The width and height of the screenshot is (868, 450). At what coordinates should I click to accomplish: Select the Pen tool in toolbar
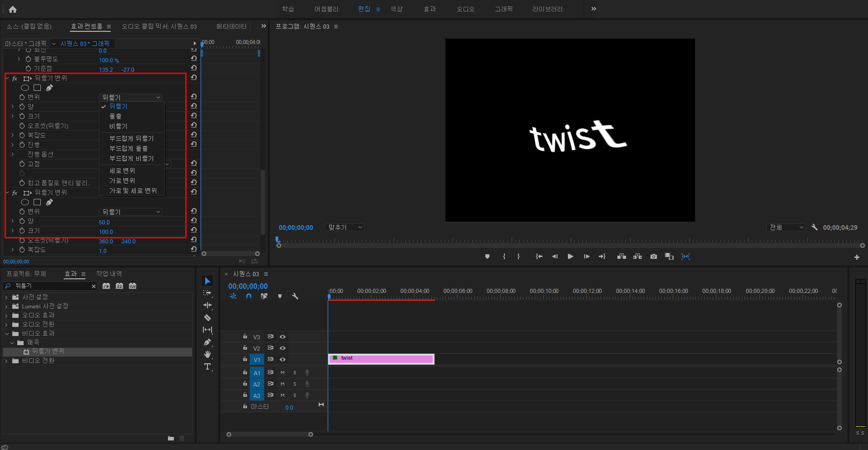207,342
